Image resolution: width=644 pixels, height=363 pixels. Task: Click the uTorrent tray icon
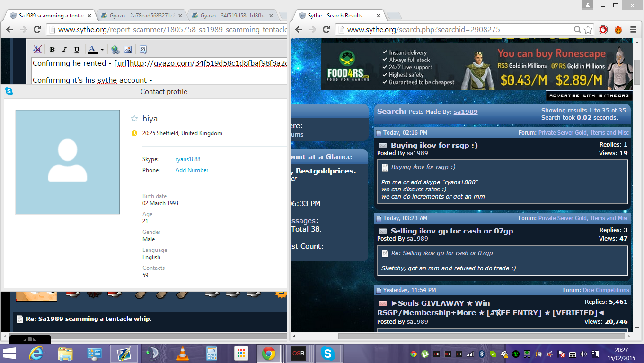424,354
